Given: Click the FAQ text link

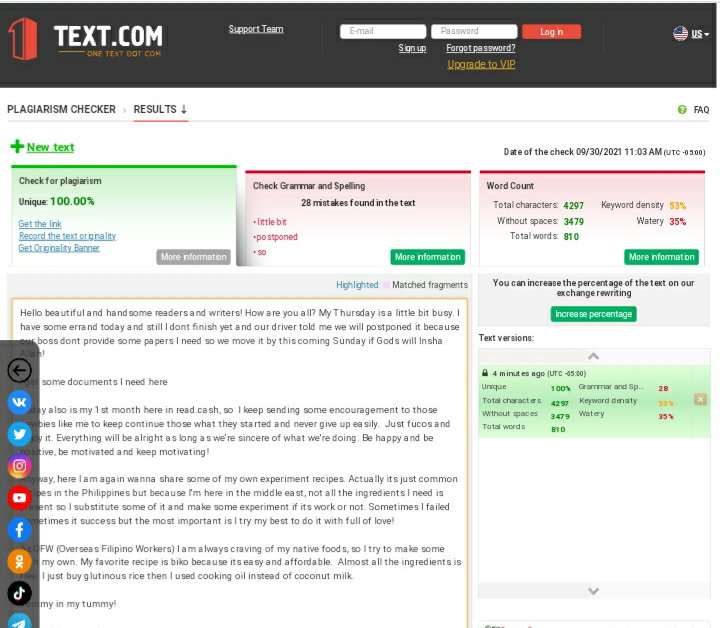Looking at the screenshot, I should (x=701, y=110).
